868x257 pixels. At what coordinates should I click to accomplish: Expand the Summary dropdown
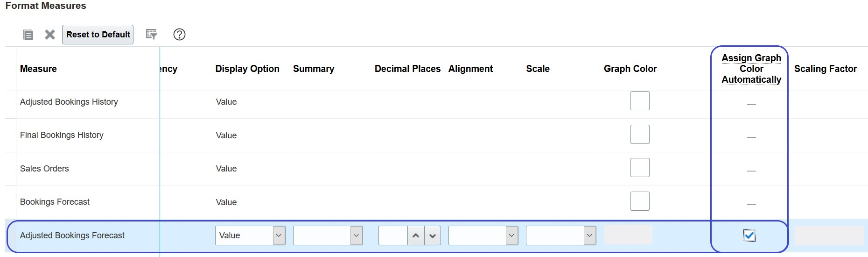point(356,236)
